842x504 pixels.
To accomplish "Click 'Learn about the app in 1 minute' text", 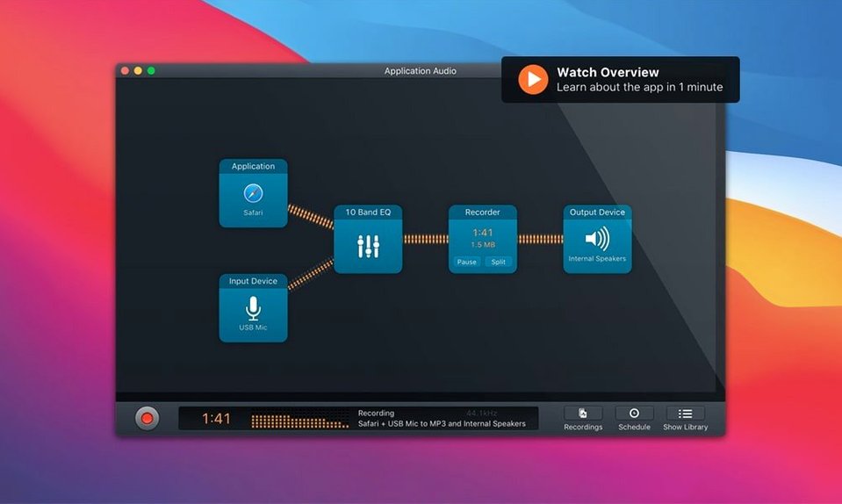I will (x=639, y=87).
